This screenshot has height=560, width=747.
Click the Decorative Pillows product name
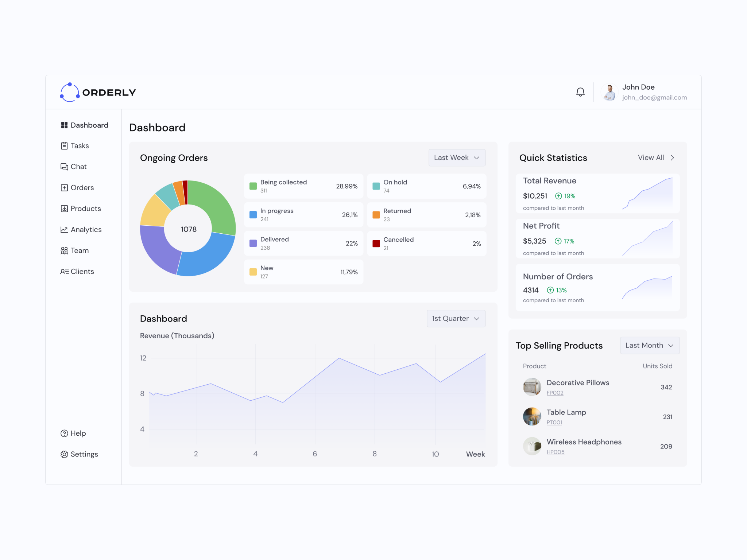point(578,382)
